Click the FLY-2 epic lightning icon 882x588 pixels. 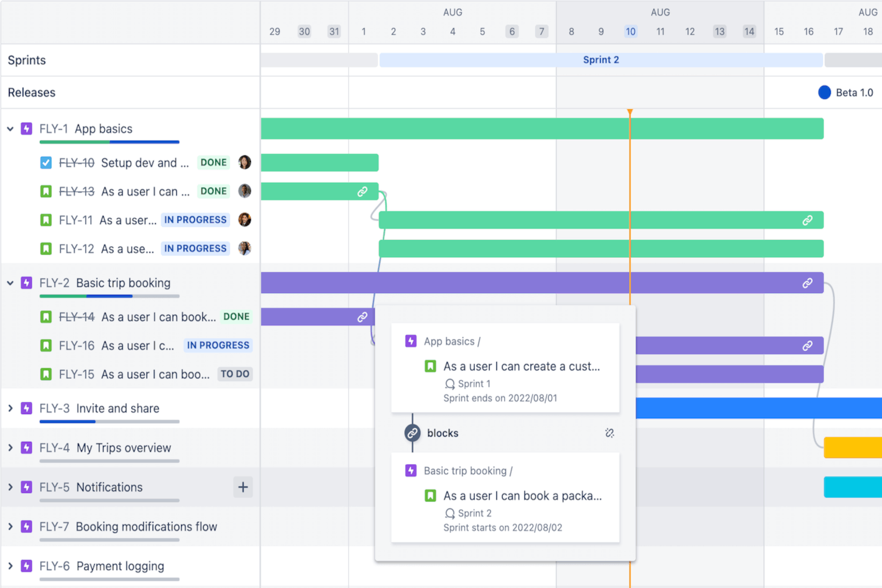pyautogui.click(x=26, y=283)
